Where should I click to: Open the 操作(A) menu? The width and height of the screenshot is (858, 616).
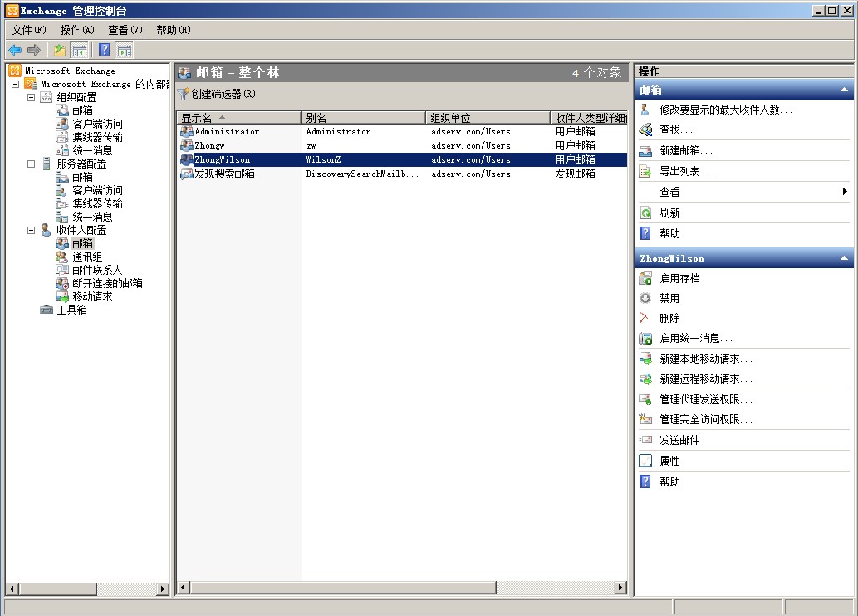(x=77, y=30)
